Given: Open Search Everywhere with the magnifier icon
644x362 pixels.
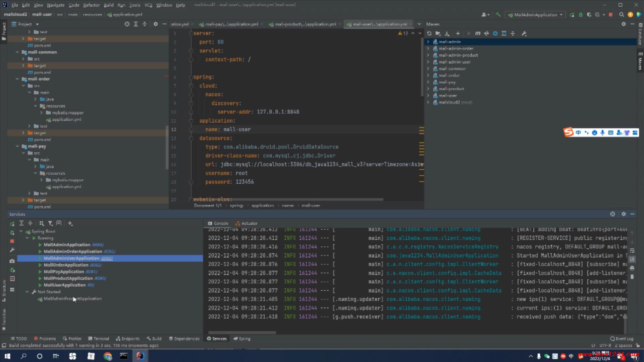Looking at the screenshot, I should click(x=622, y=15).
